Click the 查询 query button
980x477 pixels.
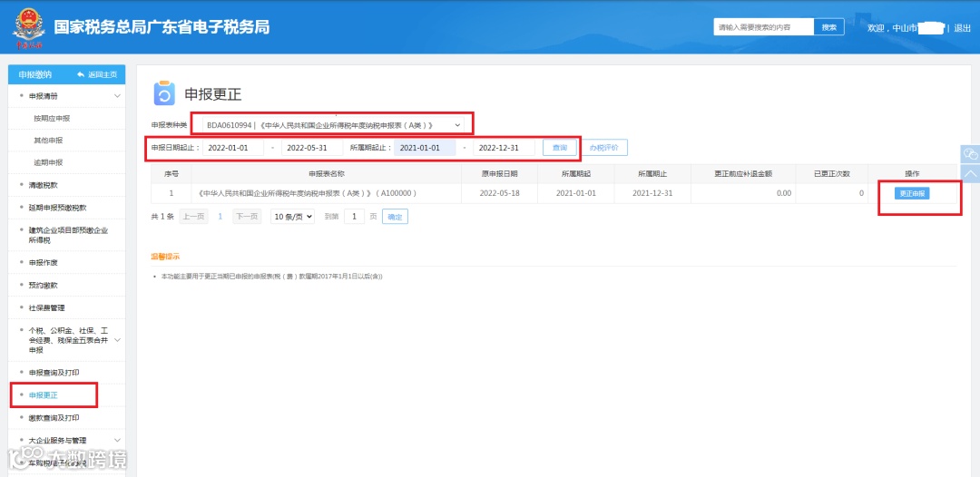[559, 147]
